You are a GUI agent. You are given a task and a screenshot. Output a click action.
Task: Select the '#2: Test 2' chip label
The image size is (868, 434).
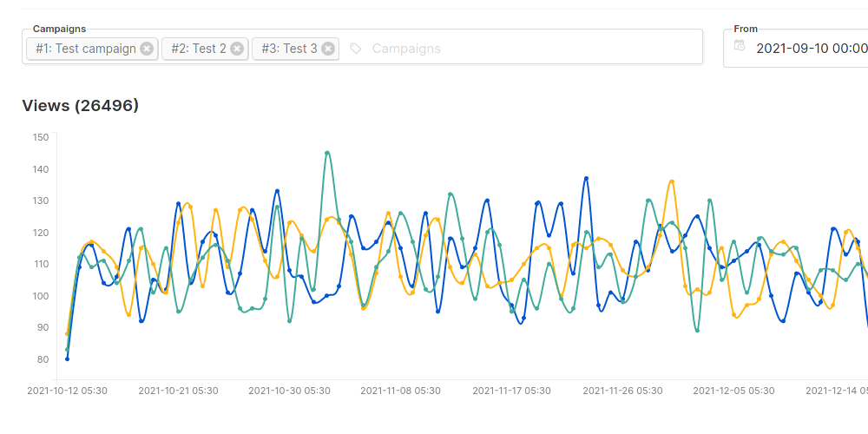coord(198,49)
